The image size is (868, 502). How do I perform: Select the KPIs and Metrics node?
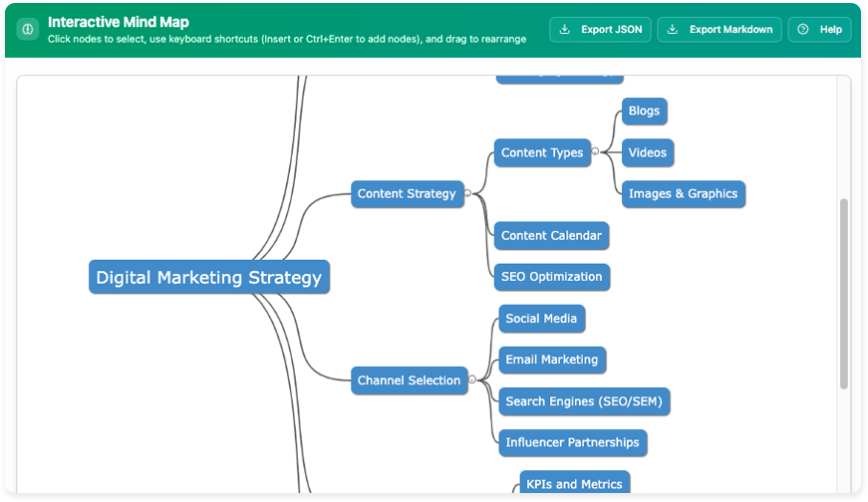pos(575,483)
